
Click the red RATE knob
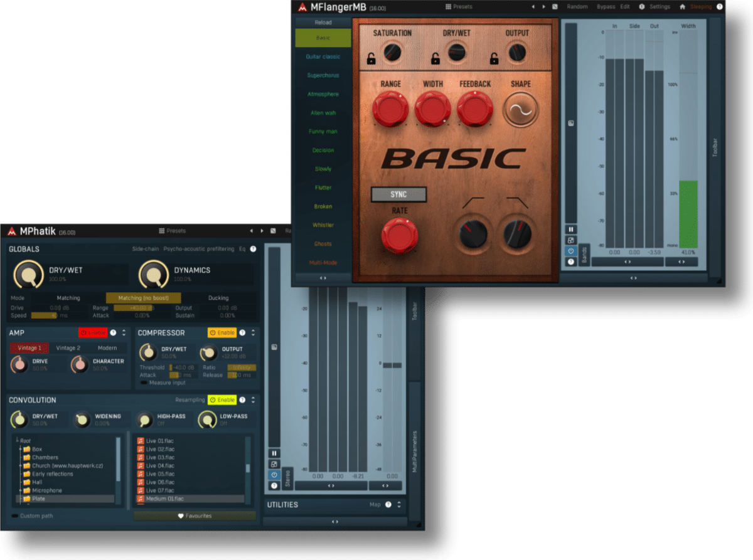400,236
